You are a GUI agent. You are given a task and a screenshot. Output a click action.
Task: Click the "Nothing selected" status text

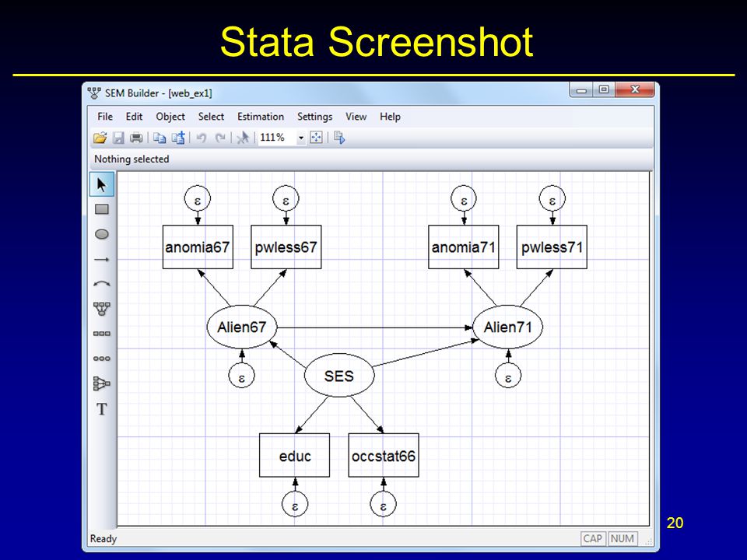[x=132, y=159]
